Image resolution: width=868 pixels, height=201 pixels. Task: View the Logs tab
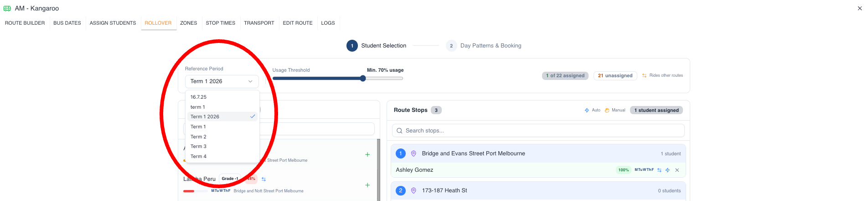[328, 23]
